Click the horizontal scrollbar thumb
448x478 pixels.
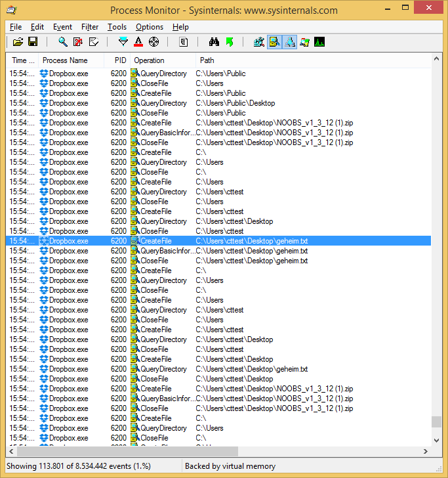(x=127, y=452)
